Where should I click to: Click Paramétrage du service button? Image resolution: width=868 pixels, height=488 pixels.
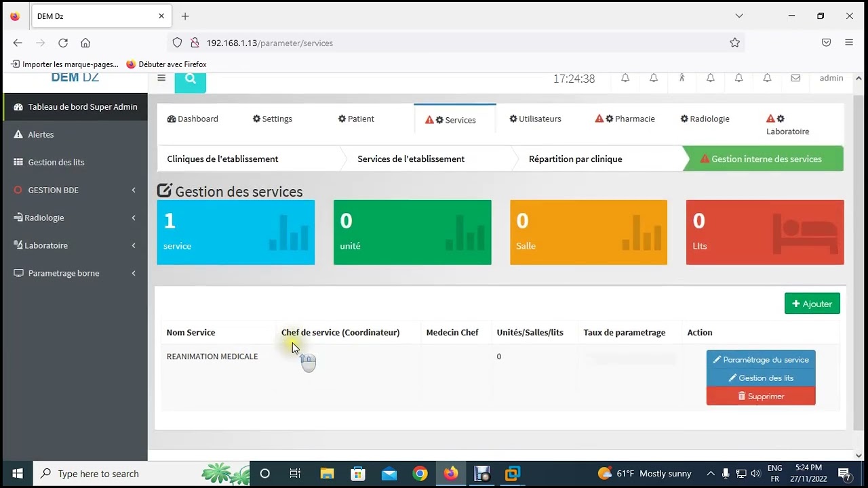(x=761, y=359)
